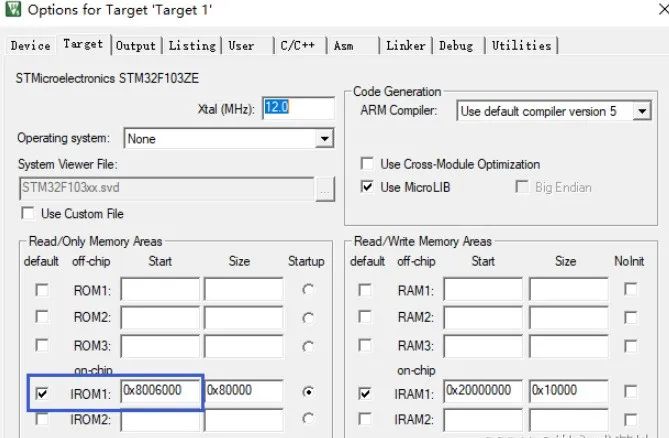669x438 pixels.
Task: Switch to the Device tab
Action: (x=30, y=45)
